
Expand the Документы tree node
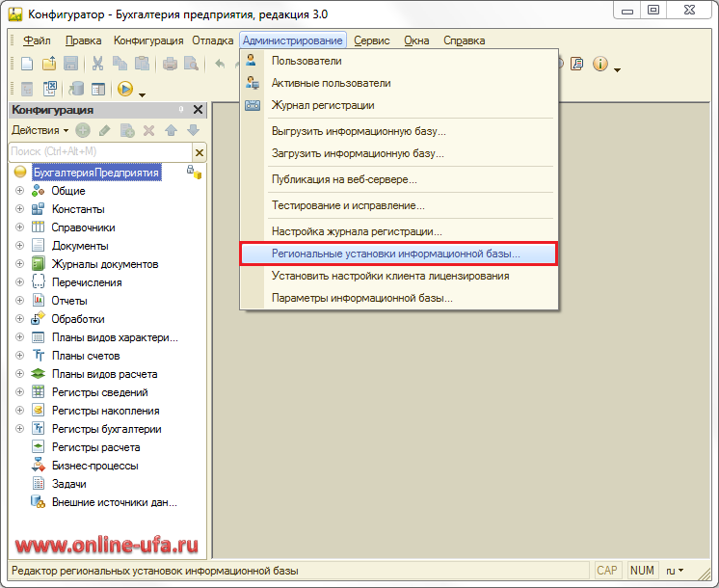point(19,246)
